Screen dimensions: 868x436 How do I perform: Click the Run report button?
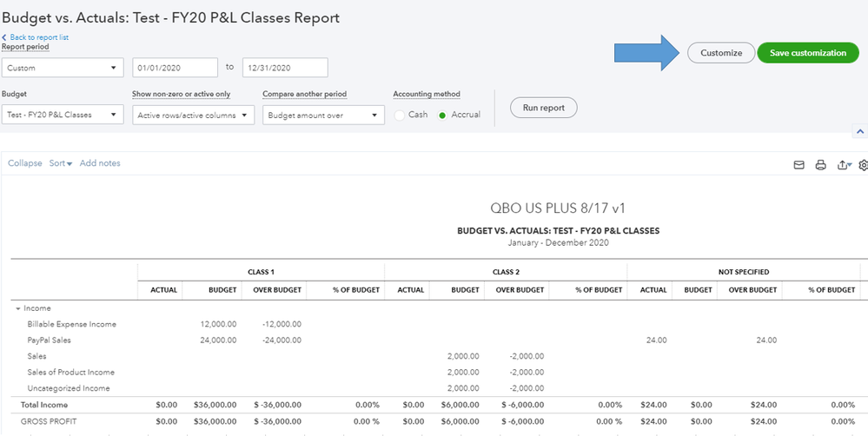pos(543,109)
